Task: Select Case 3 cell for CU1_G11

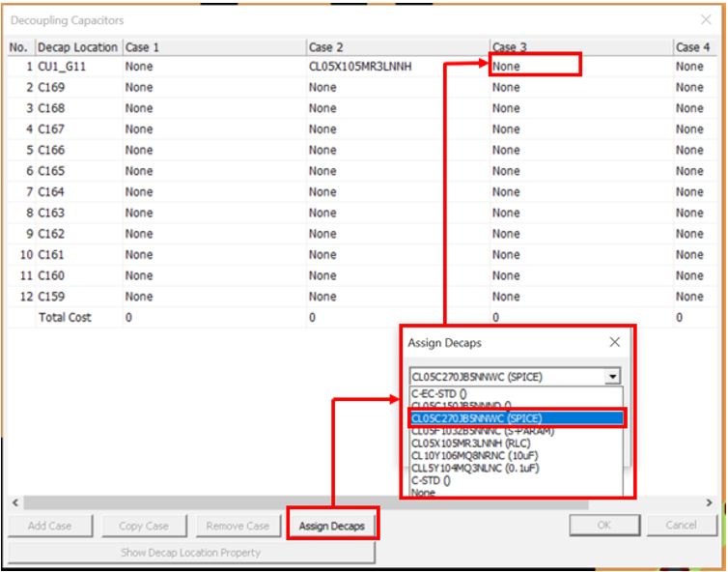Action: click(535, 66)
